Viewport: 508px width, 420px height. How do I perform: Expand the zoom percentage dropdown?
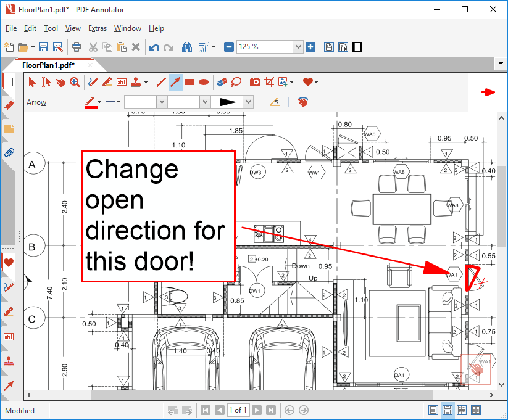[298, 47]
